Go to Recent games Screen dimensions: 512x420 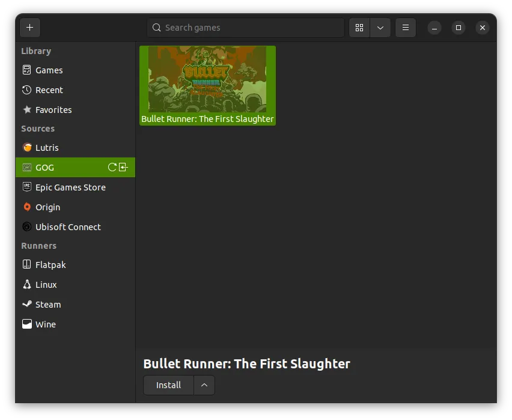tap(49, 90)
